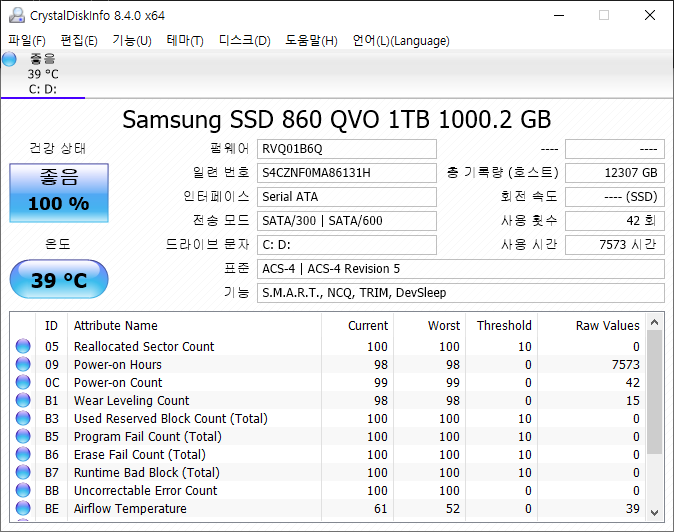Click the firmware field RVQ01B6Q

[x=347, y=149]
